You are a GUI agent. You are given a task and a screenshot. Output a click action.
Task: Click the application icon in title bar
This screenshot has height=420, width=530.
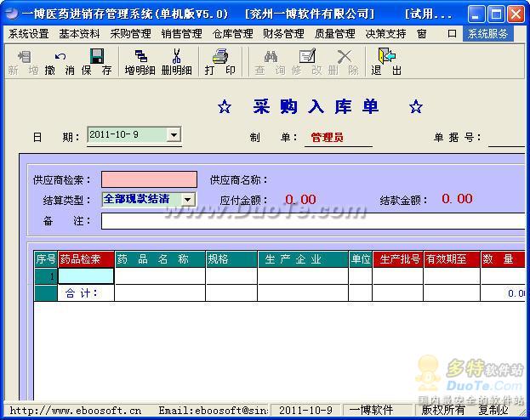11,14
